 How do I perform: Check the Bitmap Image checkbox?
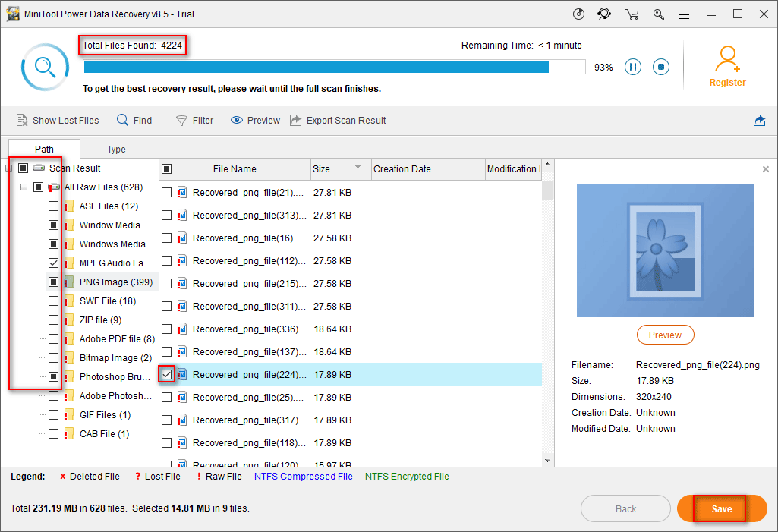[x=54, y=357]
